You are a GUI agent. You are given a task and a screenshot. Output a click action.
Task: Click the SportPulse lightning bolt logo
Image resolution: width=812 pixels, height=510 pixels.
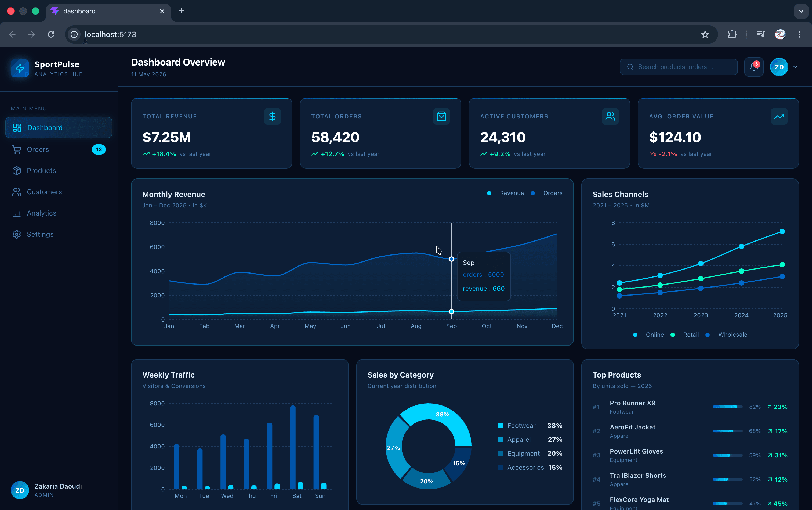pos(20,68)
